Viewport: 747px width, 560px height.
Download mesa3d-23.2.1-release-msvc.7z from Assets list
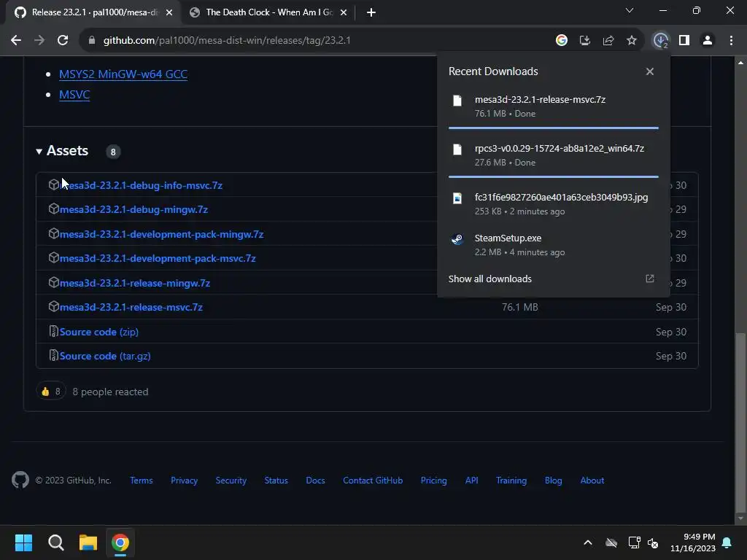[x=131, y=307]
